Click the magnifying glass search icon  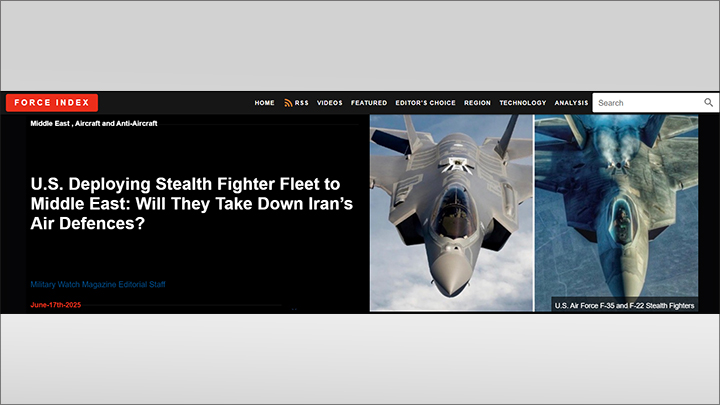[x=709, y=102]
